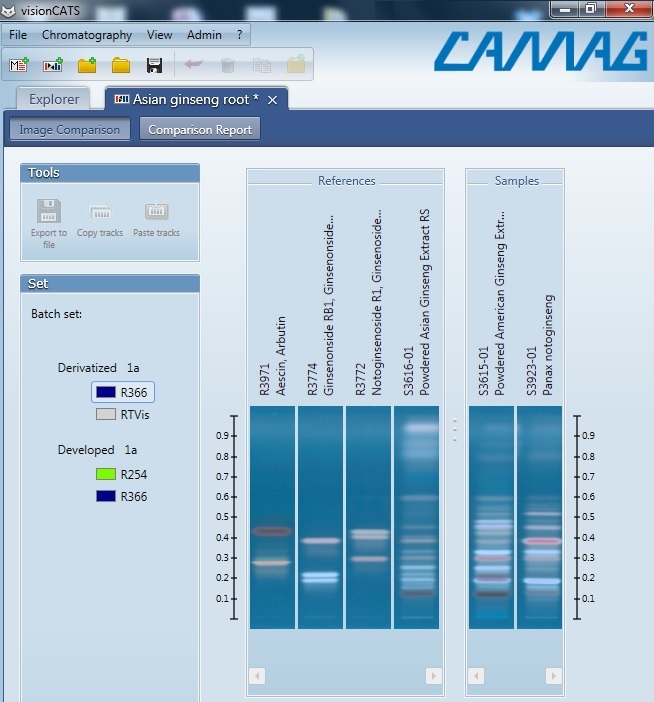
Task: Click the CAMAG logo
Action: pyautogui.click(x=541, y=51)
